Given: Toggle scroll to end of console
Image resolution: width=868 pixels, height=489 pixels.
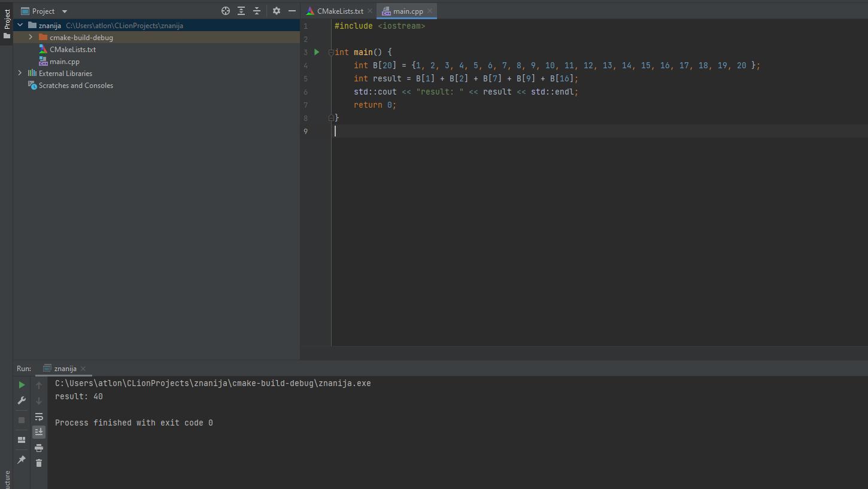Looking at the screenshot, I should [x=39, y=432].
